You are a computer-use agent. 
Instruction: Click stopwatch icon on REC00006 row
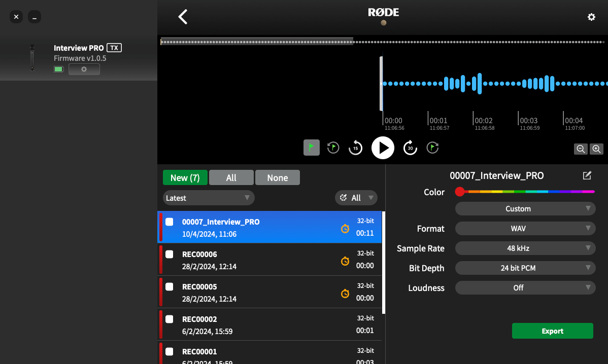345,262
